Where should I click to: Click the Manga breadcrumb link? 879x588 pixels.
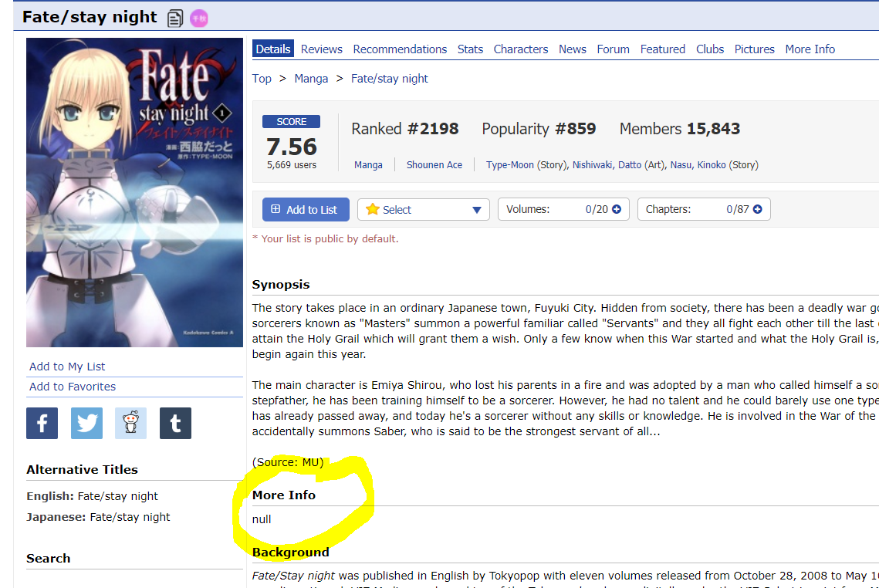tap(311, 79)
